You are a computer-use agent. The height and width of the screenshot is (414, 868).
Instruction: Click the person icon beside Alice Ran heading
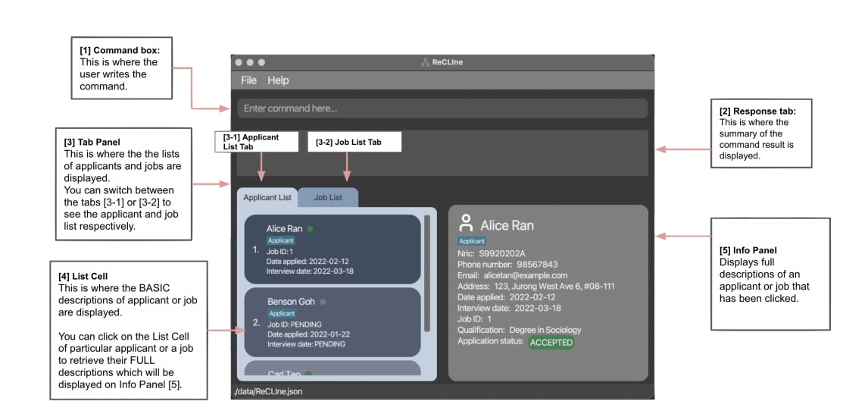click(x=466, y=223)
